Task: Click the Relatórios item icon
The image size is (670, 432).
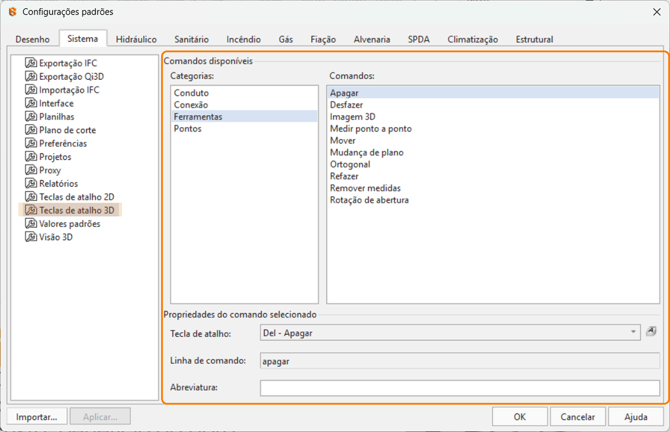Action: pyautogui.click(x=31, y=183)
